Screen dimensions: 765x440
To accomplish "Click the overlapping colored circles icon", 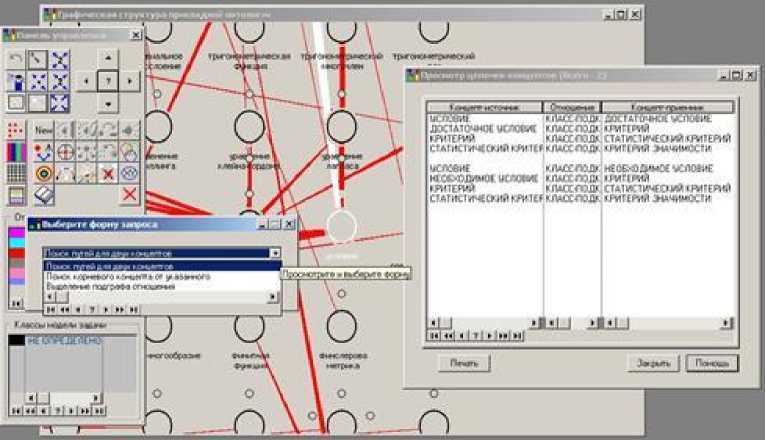I will [129, 152].
